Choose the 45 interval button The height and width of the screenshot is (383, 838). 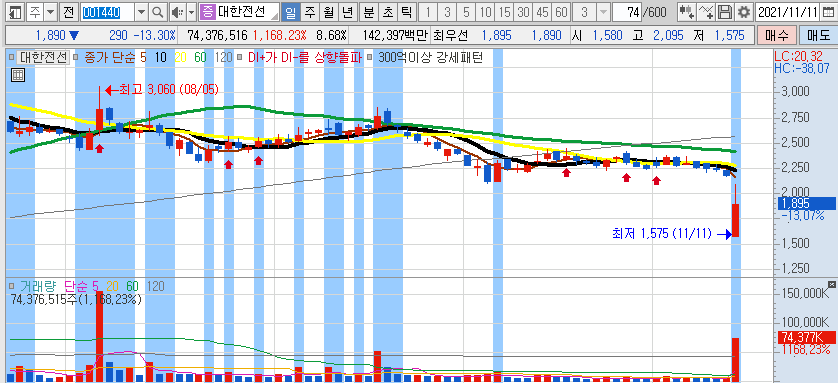tap(542, 12)
